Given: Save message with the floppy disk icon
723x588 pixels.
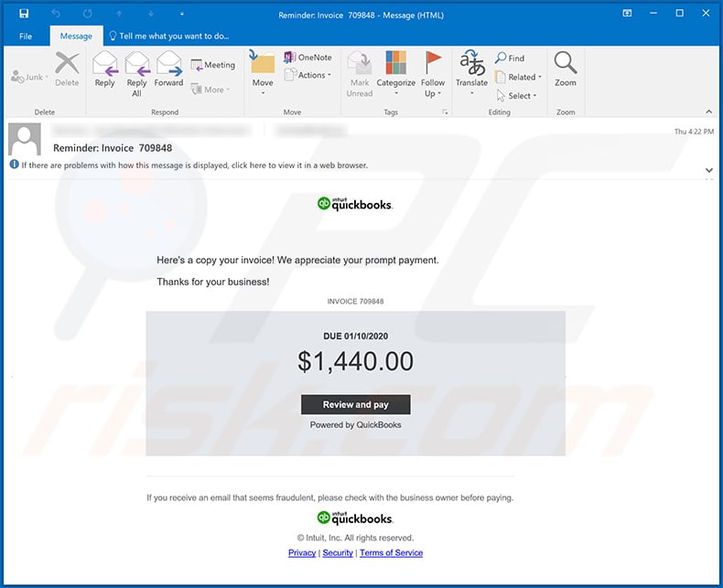Looking at the screenshot, I should click(x=24, y=14).
